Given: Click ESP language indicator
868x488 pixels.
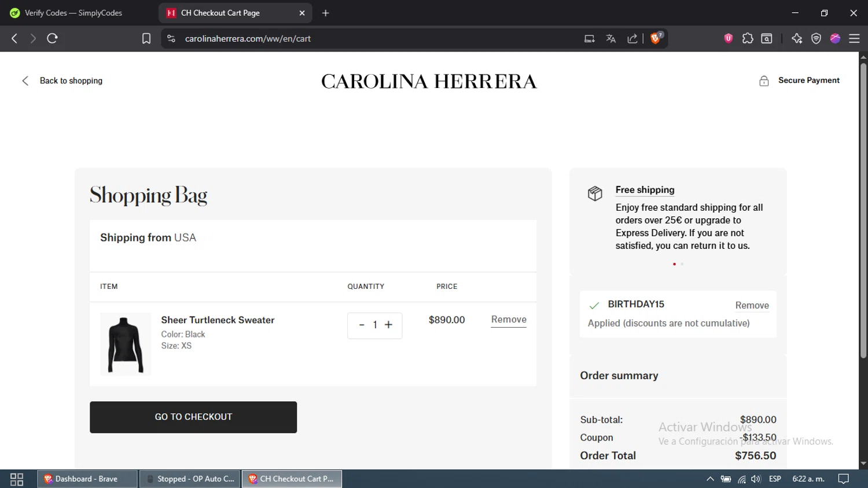Looking at the screenshot, I should click(x=775, y=479).
